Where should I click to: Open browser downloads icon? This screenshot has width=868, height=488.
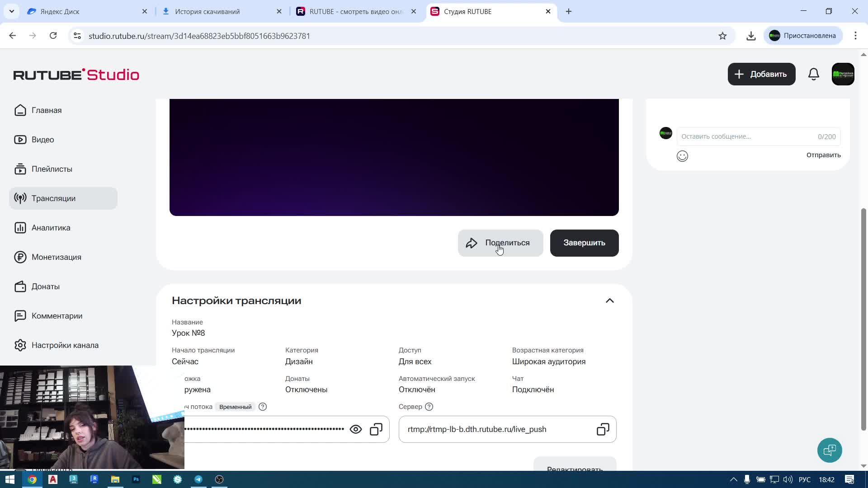(x=751, y=36)
